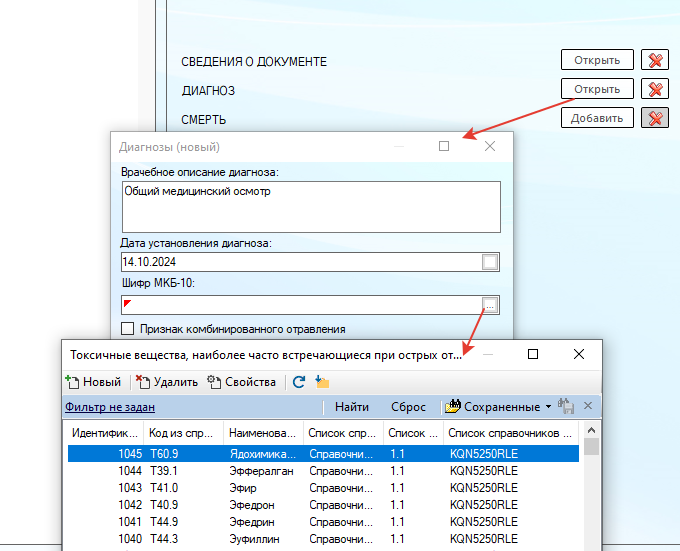
Task: Delete СВЕДЕНИЯ О ДОКУМЕНТЕ with red cross
Action: (655, 60)
